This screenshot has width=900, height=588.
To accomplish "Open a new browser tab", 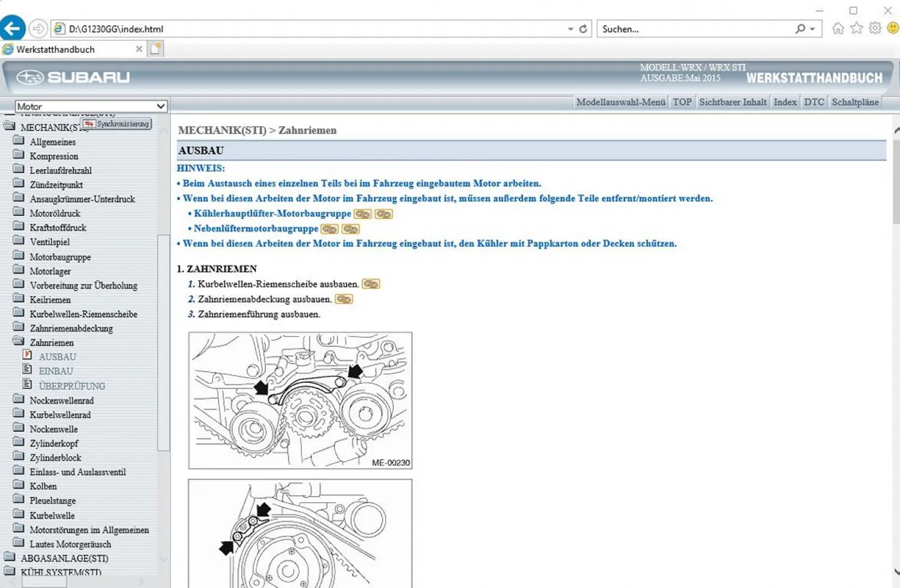I will pos(155,49).
